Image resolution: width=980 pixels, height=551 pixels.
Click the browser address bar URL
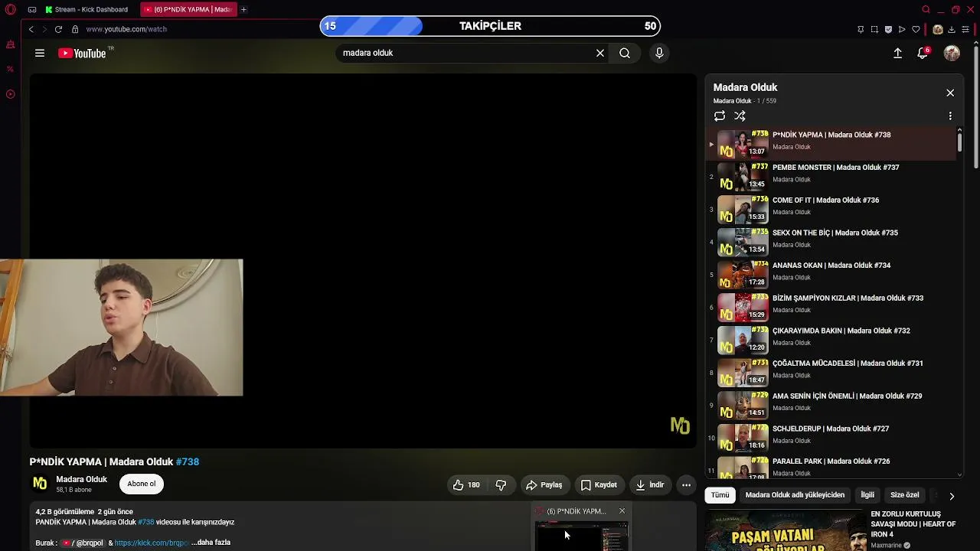click(x=126, y=29)
